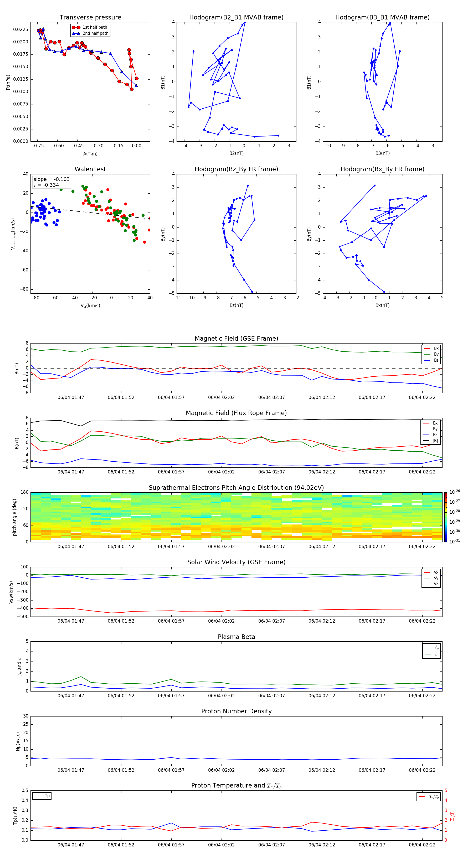Screen dimensions: 473x868
Task: Click "06/04 01:57" tick in Proton Number Density panel
Action: click(x=171, y=770)
